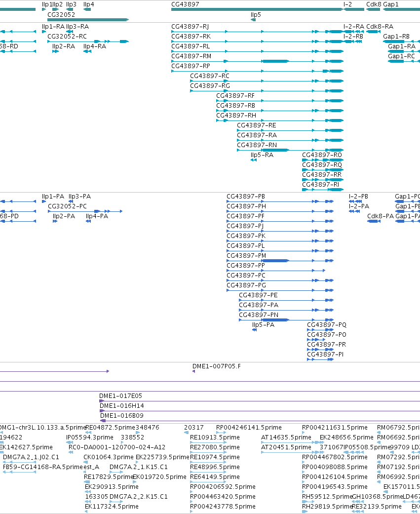
Task: Select the I-2 gene label
Action: coord(347,4)
